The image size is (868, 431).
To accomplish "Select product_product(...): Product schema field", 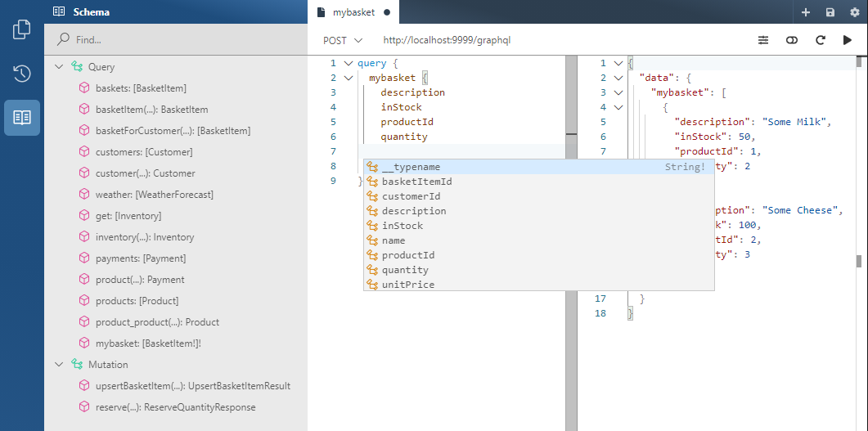I will pos(157,322).
